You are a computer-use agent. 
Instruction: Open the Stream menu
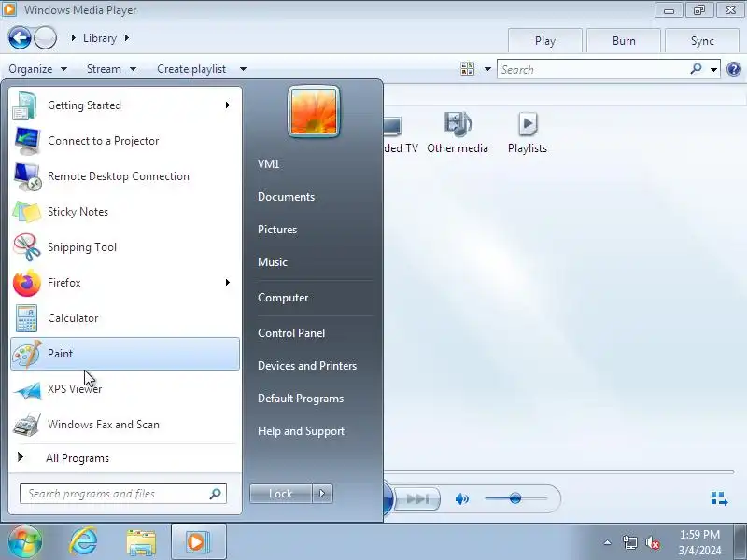pos(111,69)
